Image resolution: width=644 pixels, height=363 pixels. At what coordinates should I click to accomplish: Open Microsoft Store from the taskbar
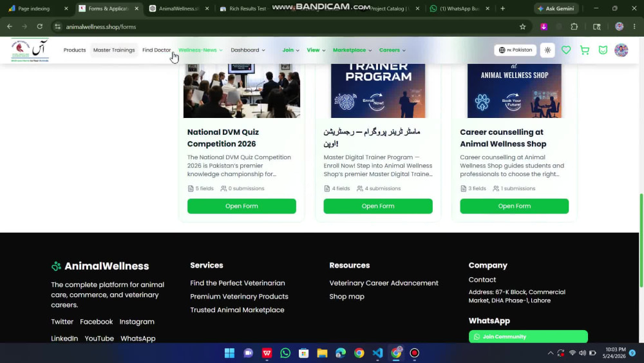pos(303,353)
